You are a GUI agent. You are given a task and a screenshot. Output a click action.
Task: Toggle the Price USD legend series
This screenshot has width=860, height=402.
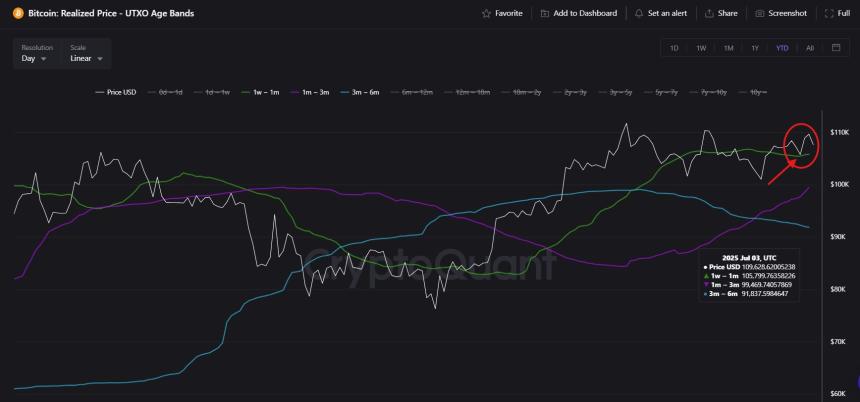tap(116, 92)
